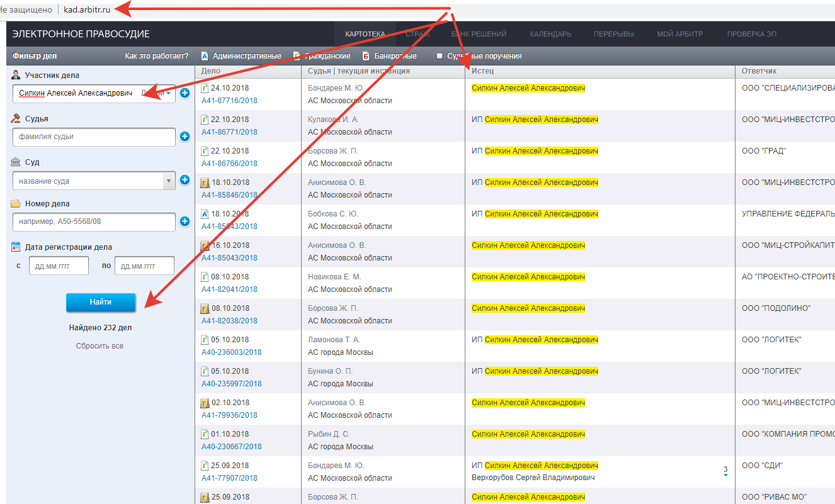Open case link A41-86771/2018
835x504 pixels.
coord(229,132)
